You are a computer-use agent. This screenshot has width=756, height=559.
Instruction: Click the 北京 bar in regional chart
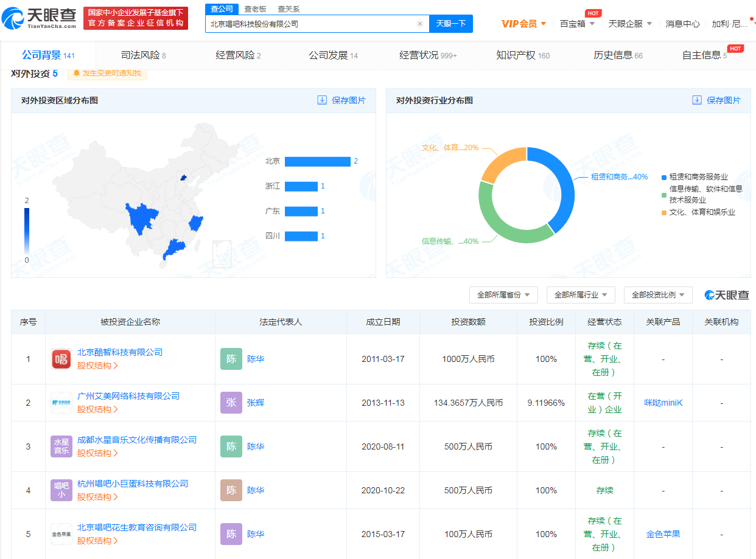point(317,161)
